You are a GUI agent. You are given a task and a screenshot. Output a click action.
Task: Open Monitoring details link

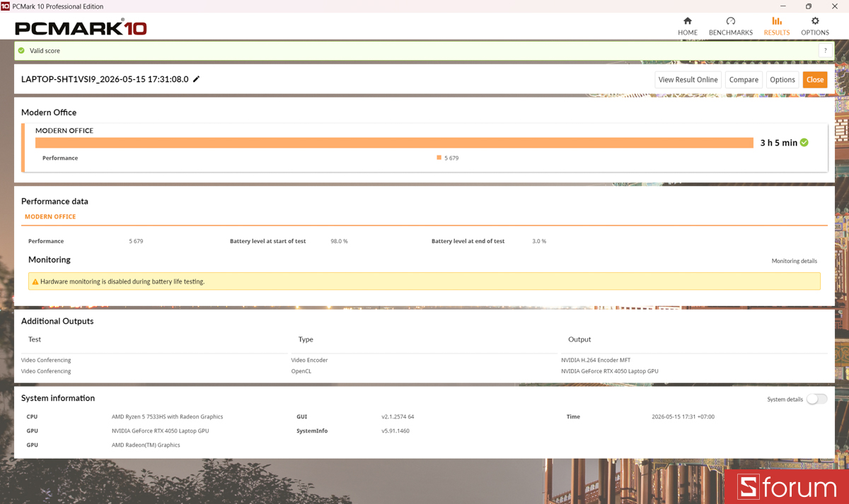794,261
